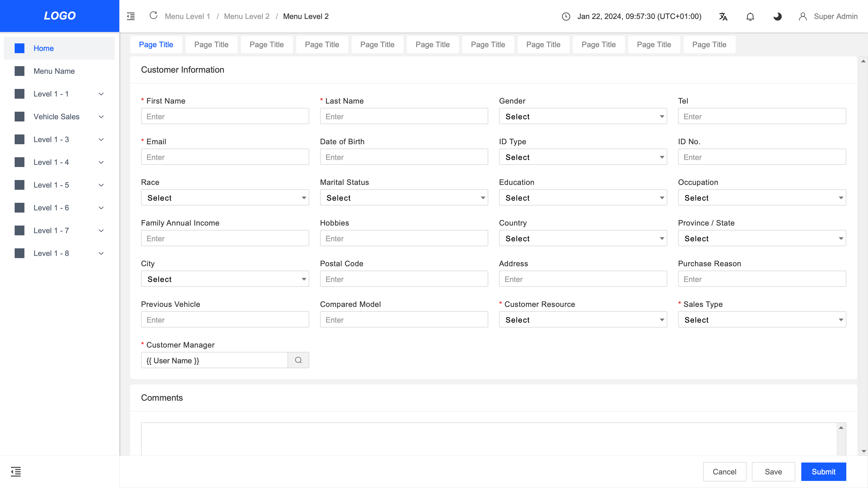Submit the customer form

click(824, 471)
